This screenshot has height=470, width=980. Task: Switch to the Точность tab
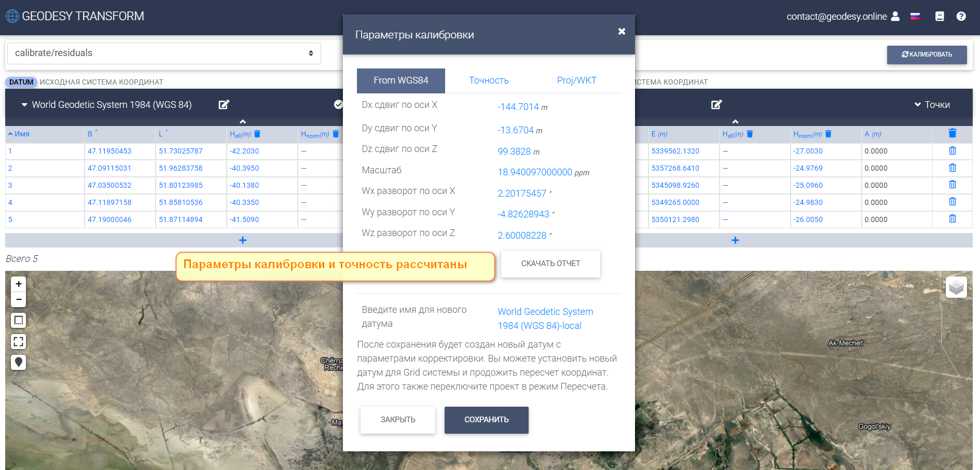(x=489, y=80)
